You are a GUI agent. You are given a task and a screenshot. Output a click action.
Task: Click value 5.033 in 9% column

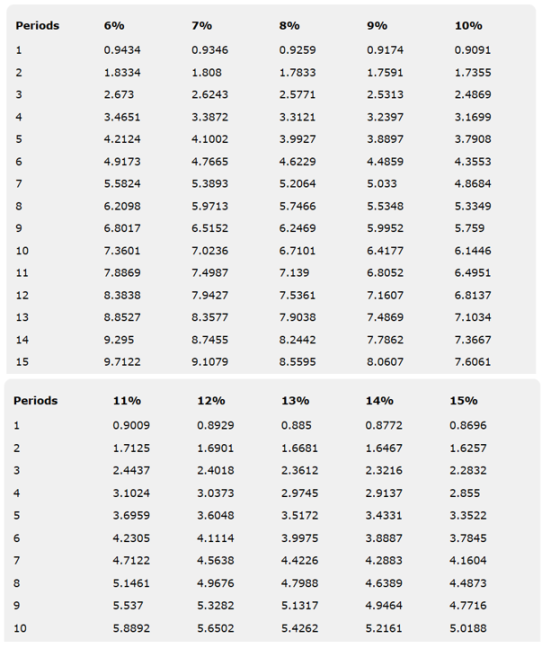[x=382, y=184]
